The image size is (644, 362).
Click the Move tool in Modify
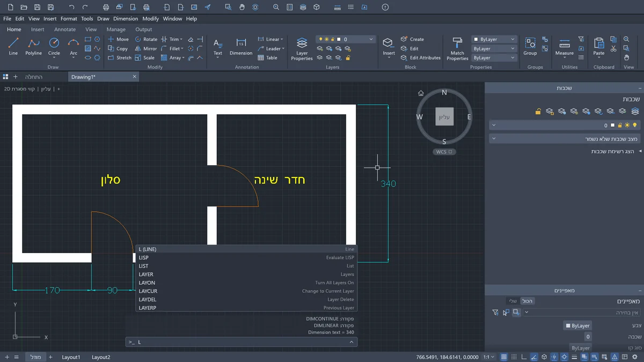click(118, 39)
